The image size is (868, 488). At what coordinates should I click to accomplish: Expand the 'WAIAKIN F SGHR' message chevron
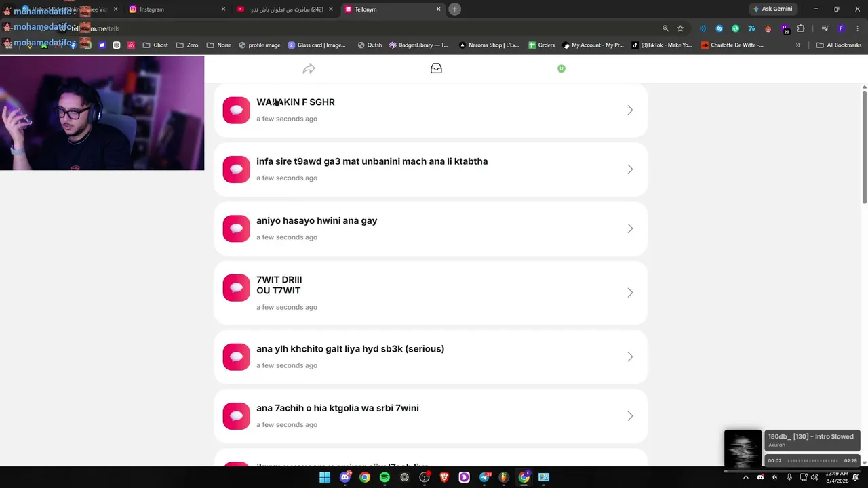tap(630, 110)
